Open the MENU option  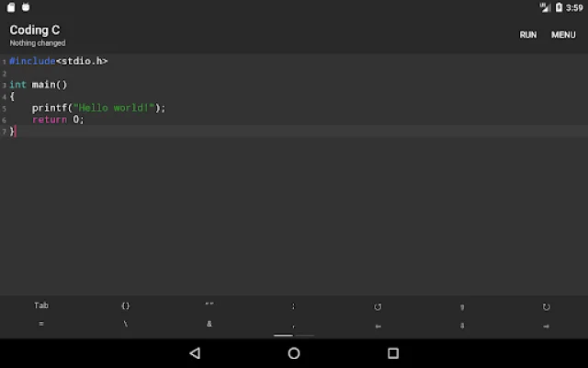563,35
